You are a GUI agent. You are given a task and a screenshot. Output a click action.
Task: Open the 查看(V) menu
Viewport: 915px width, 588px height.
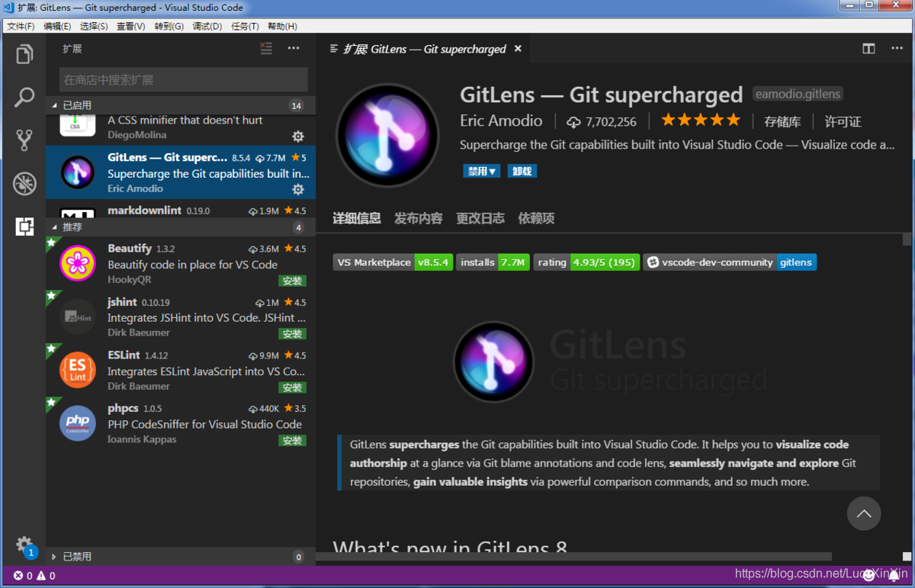[x=131, y=26]
